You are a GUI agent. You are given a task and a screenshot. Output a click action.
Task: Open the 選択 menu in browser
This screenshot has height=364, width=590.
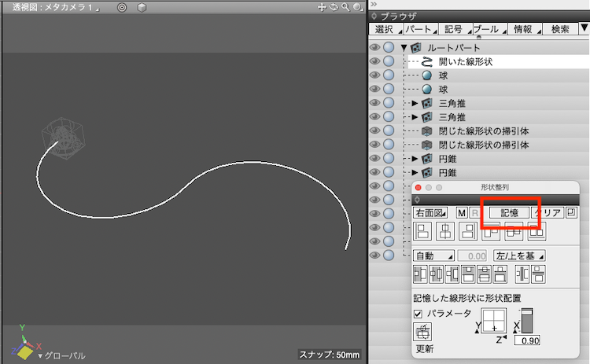385,29
